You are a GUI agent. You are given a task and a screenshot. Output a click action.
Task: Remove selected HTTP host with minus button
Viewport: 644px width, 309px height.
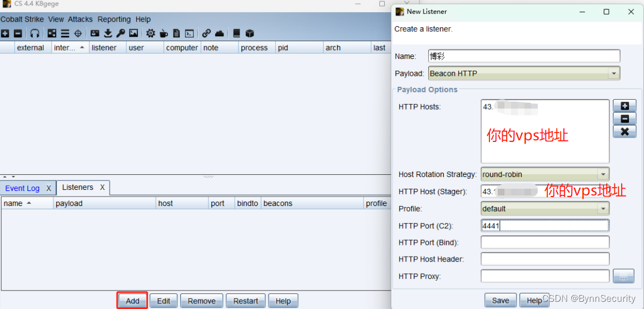point(625,119)
